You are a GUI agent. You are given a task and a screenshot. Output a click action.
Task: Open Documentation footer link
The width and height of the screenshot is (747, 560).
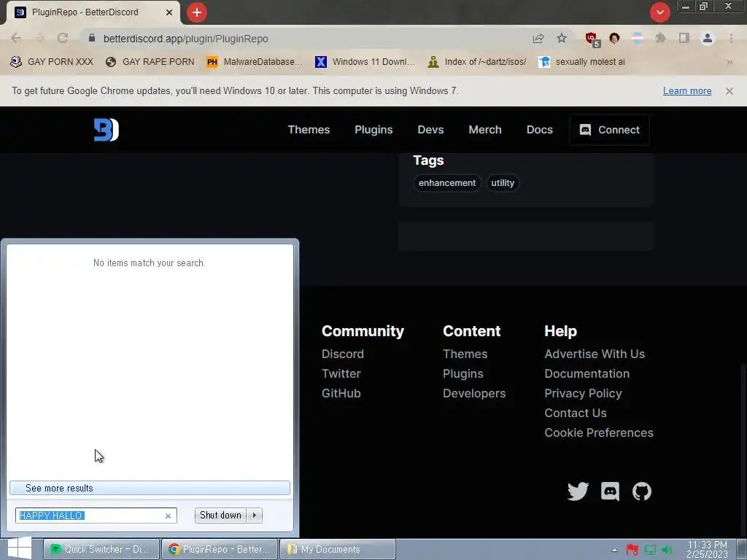(x=587, y=373)
